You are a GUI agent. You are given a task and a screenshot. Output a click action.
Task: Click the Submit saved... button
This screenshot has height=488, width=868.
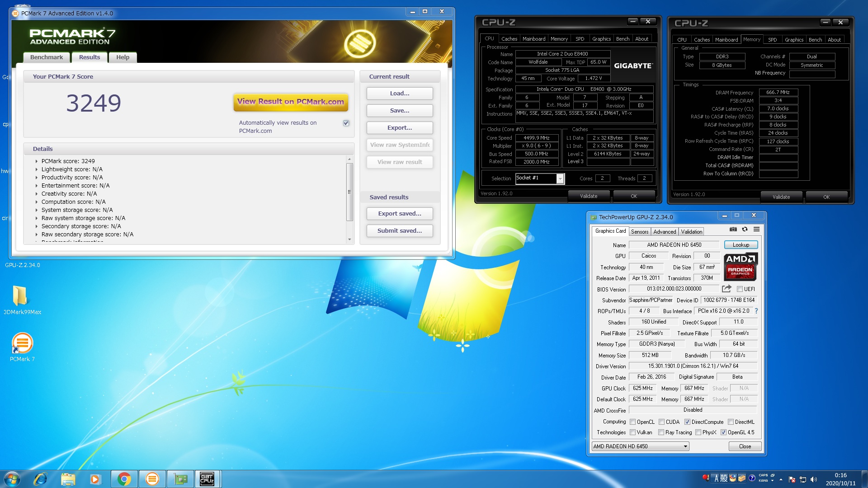pos(400,231)
